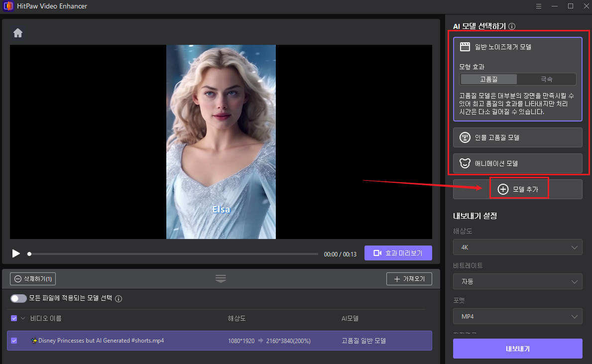The height and width of the screenshot is (364, 592).
Task: Open the 비트레이트 dropdown showing 자동
Action: click(518, 282)
